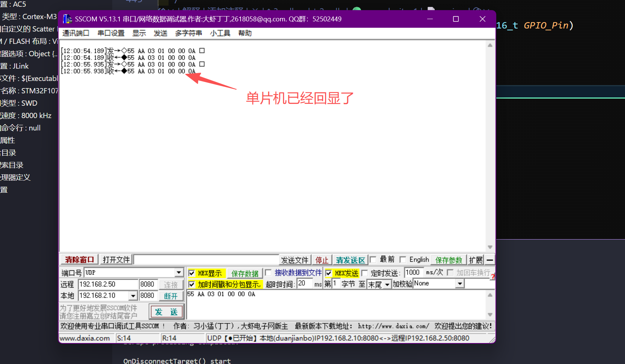
Task: Click down arrow of send area scrollbar
Action: pos(490,315)
